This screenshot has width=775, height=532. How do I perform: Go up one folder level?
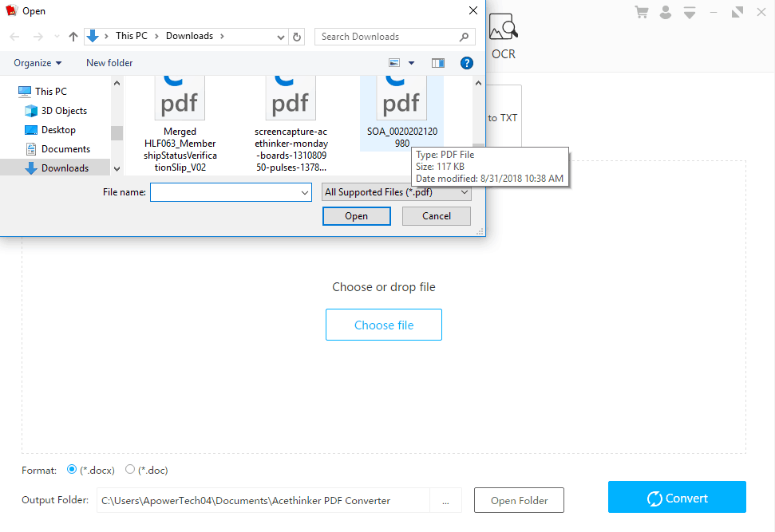coord(73,37)
